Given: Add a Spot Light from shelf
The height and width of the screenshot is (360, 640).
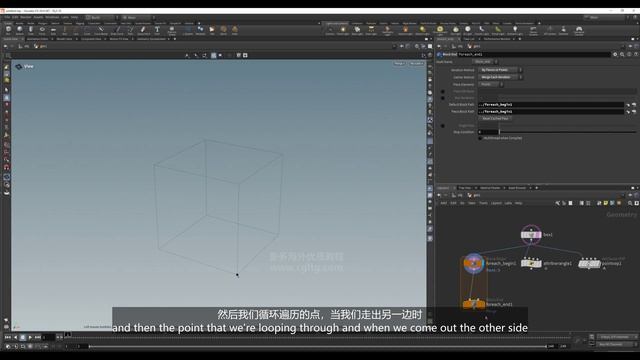Looking at the screenshot, I should click(x=357, y=30).
